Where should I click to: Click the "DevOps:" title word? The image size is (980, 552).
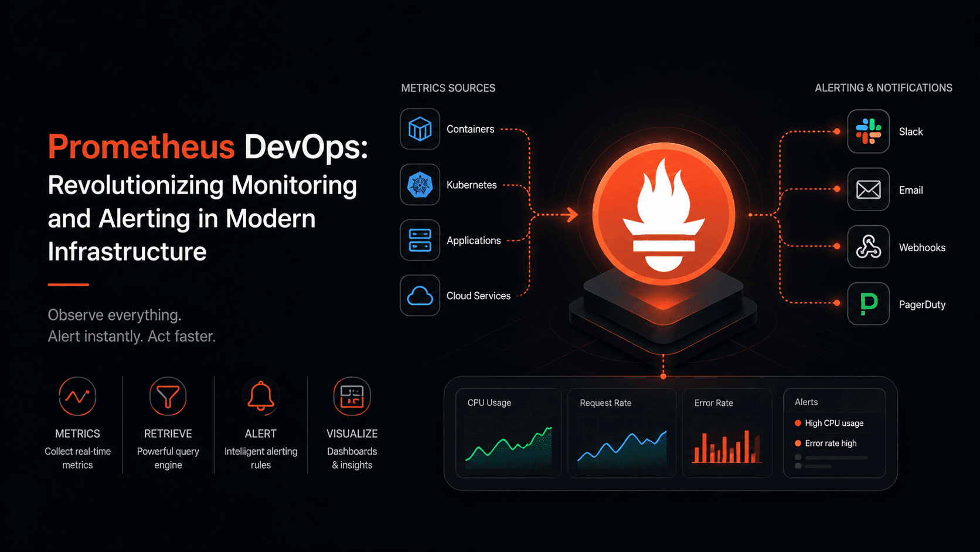click(x=306, y=148)
